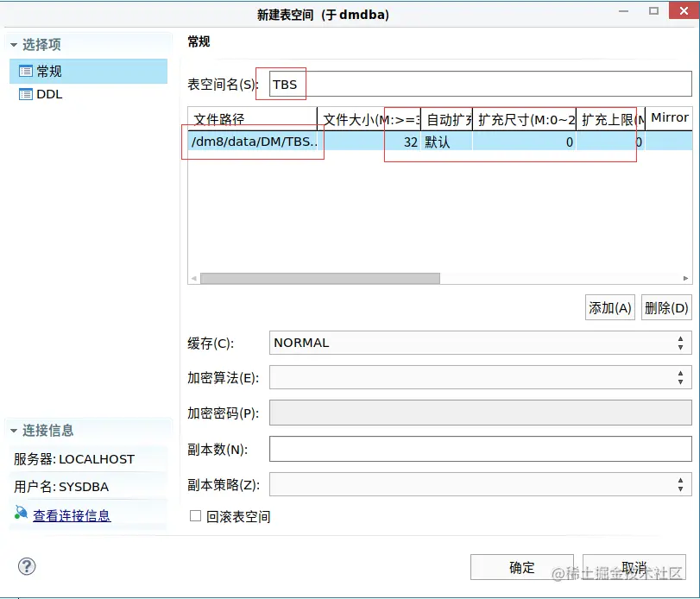Select the /dm8/data/DM/TBS file row
Screen dimensions: 700x599
(x=253, y=142)
